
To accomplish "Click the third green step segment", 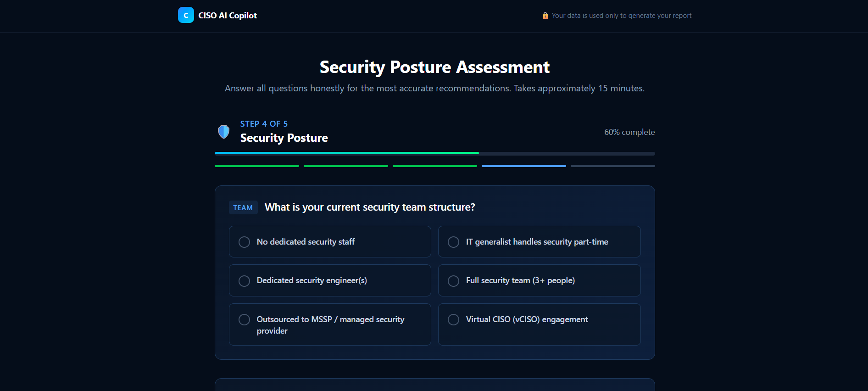I will click(x=434, y=166).
